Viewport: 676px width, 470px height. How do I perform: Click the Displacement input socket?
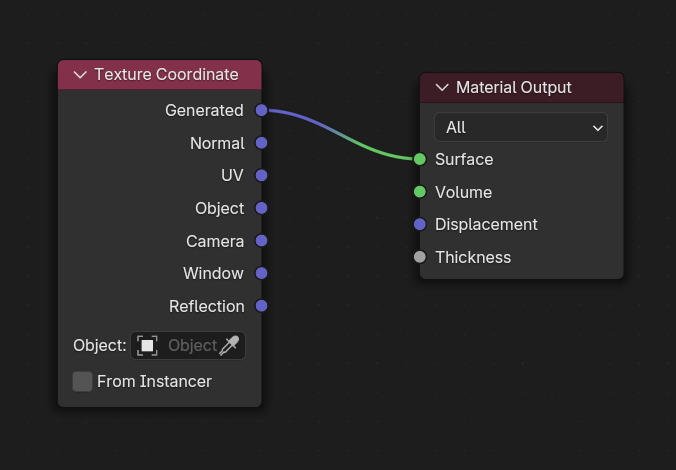(420, 224)
